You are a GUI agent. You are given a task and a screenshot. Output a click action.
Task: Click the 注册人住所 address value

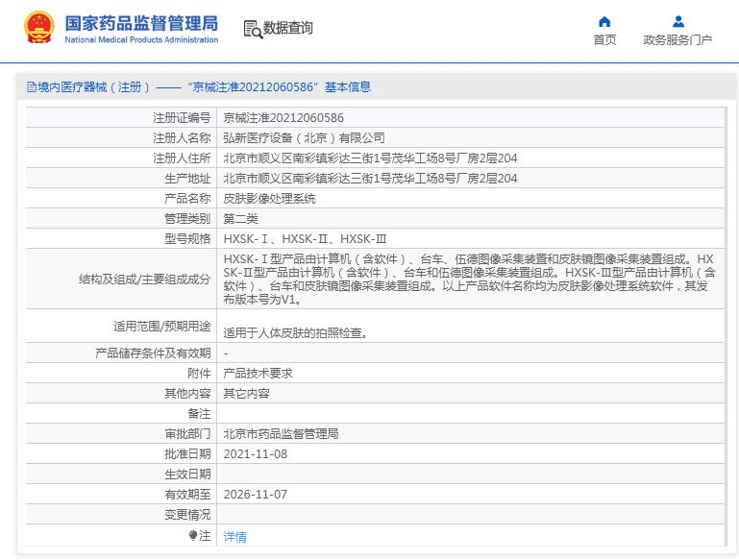370,158
